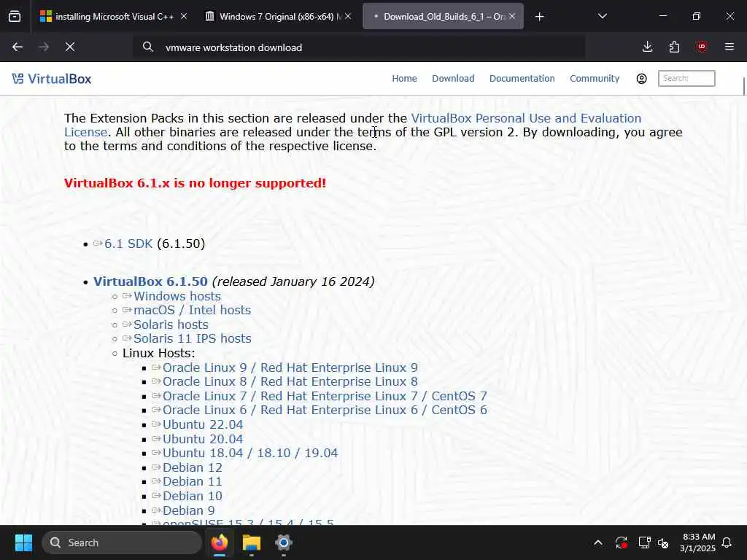The width and height of the screenshot is (747, 560).
Task: Click the VirtualBox logo in the header
Action: pos(52,79)
